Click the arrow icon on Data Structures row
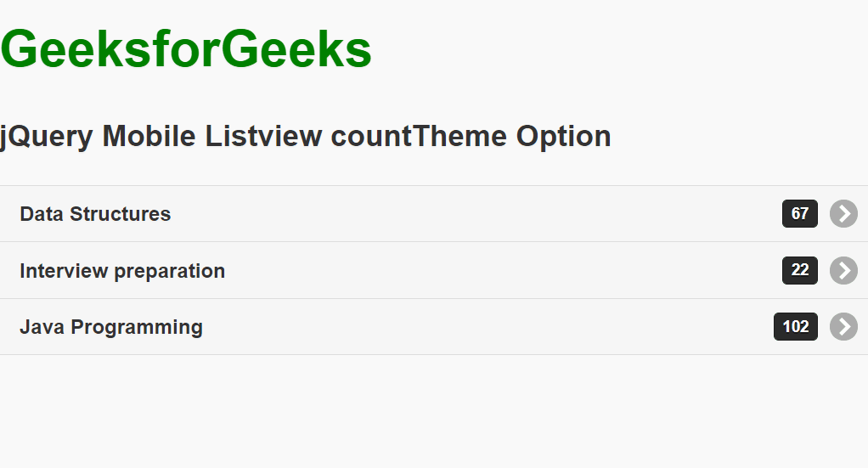Image resolution: width=868 pixels, height=468 pixels. (x=843, y=214)
